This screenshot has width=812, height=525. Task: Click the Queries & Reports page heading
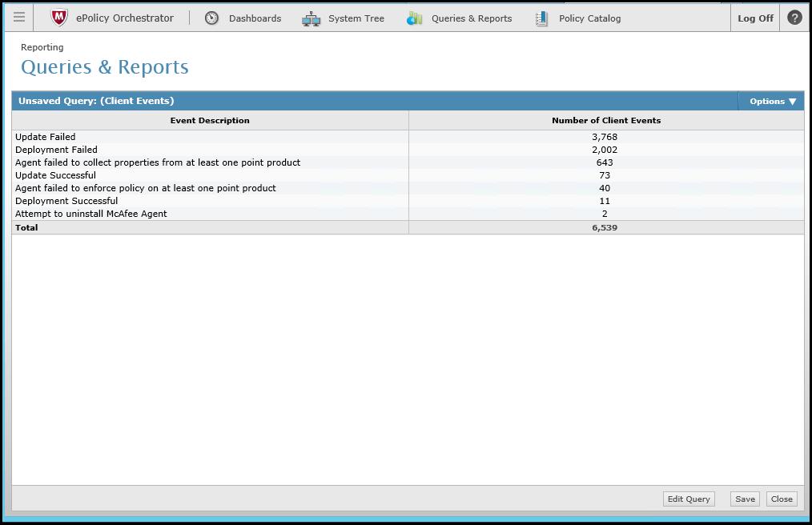coord(105,66)
